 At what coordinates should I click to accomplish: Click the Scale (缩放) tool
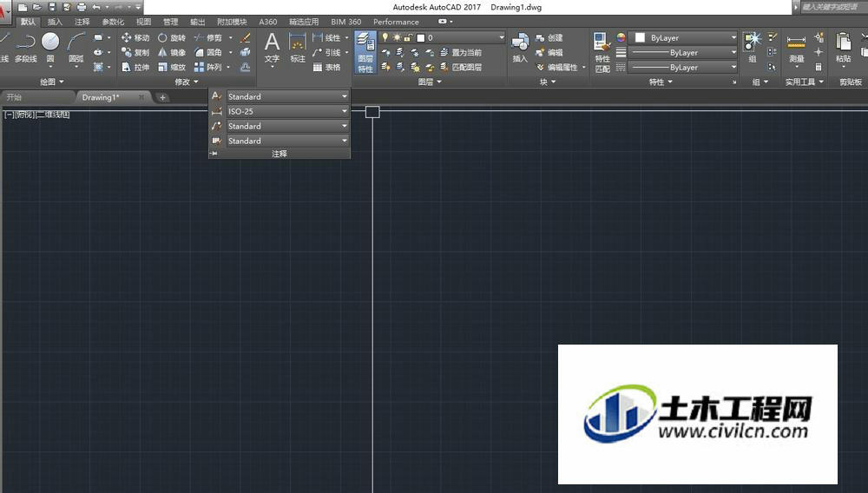(172, 67)
